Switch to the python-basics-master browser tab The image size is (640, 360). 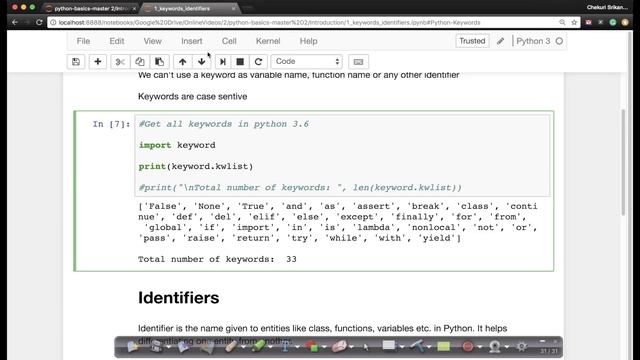pos(91,8)
